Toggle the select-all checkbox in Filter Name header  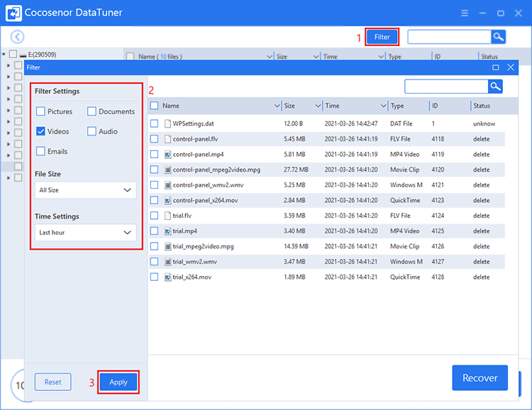point(155,106)
